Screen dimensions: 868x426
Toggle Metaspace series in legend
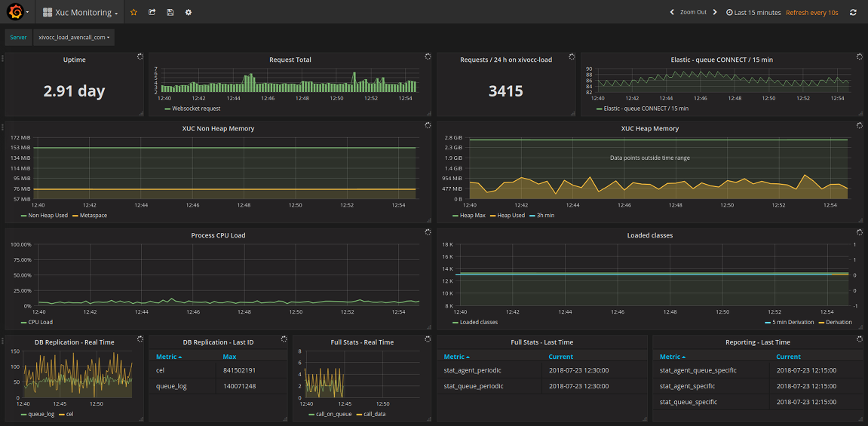pyautogui.click(x=92, y=216)
